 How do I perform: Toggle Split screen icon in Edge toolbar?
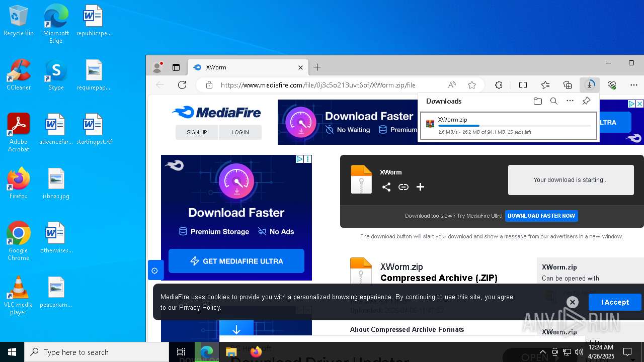pos(523,85)
